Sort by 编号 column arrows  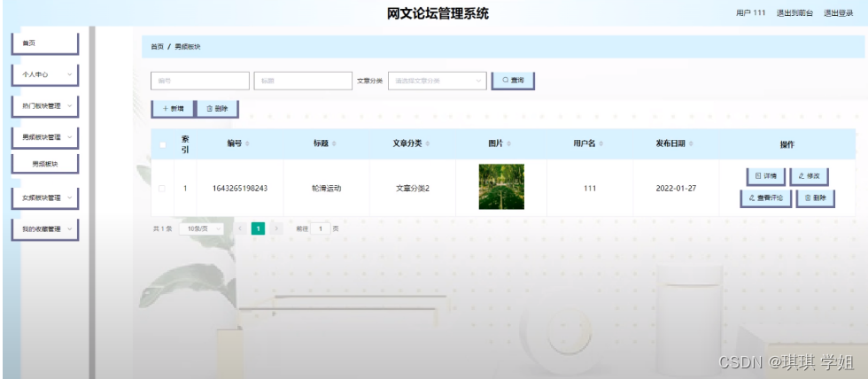[x=247, y=143]
